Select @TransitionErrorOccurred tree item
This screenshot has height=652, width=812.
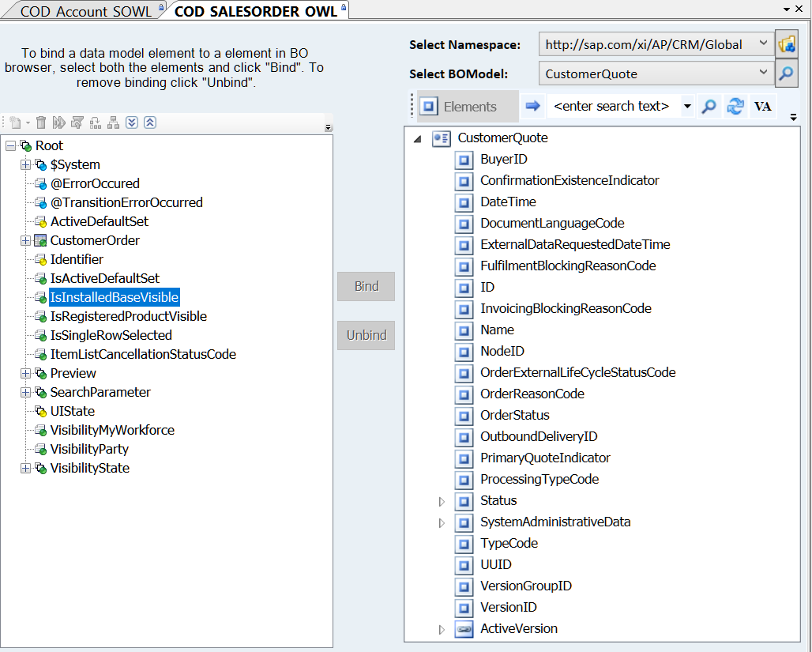[x=126, y=202]
